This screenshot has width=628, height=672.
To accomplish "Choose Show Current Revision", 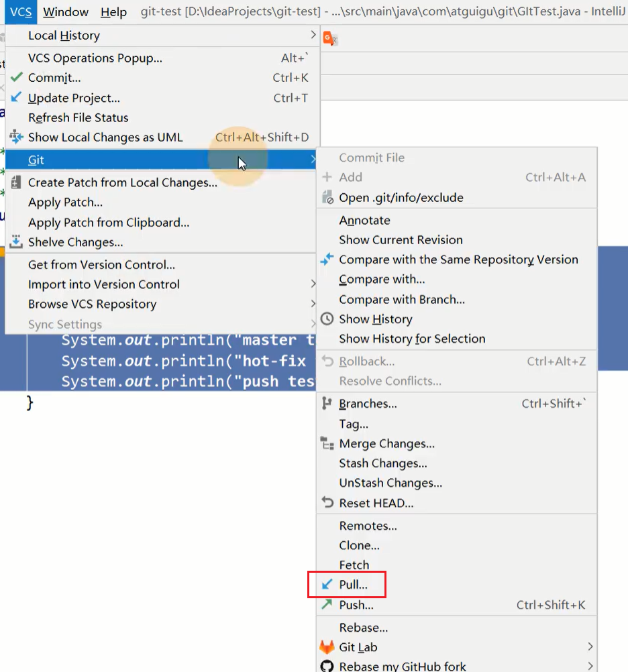I will point(456,239).
